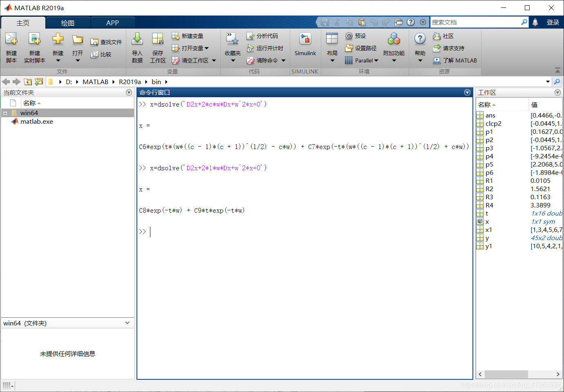Open the address bar path history dropdown

pos(548,82)
